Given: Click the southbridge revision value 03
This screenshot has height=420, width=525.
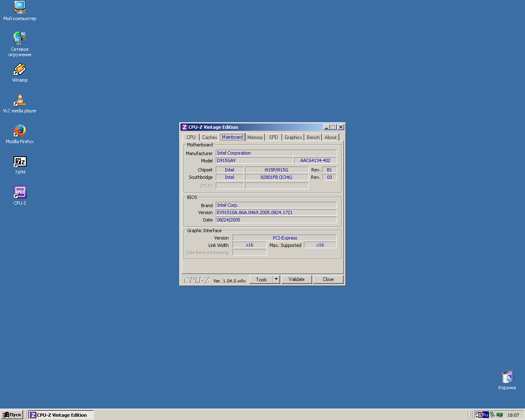Looking at the screenshot, I should click(x=329, y=177).
